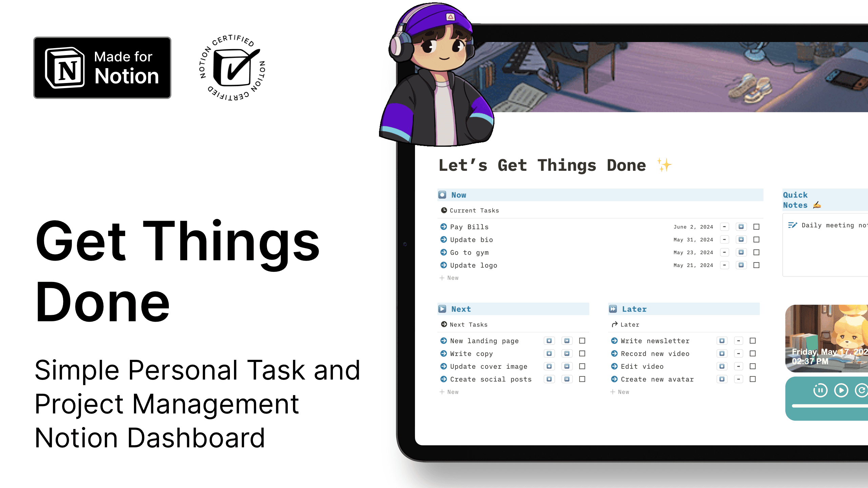Click the blue arrow icon next to 'Next' section
The image size is (868, 488).
pos(441,309)
